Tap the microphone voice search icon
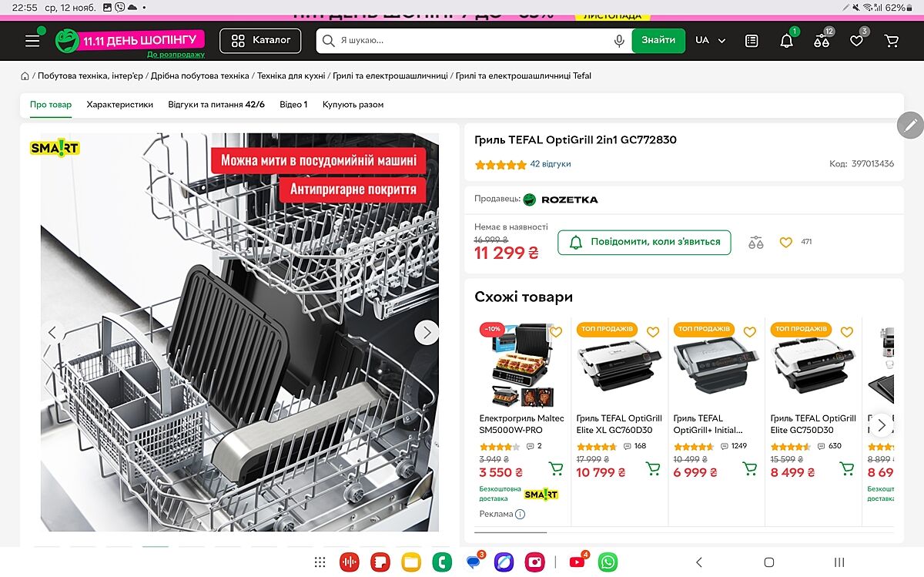Image resolution: width=924 pixels, height=577 pixels. 619,41
